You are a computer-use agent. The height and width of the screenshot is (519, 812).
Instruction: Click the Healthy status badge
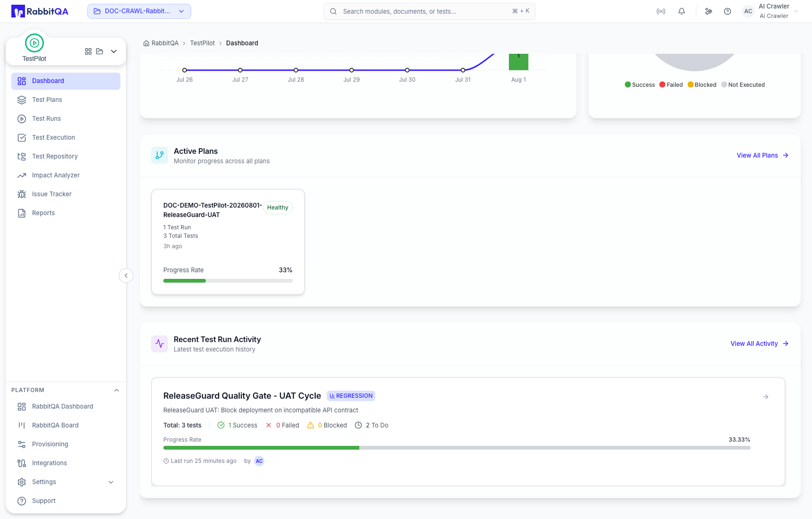coord(278,208)
